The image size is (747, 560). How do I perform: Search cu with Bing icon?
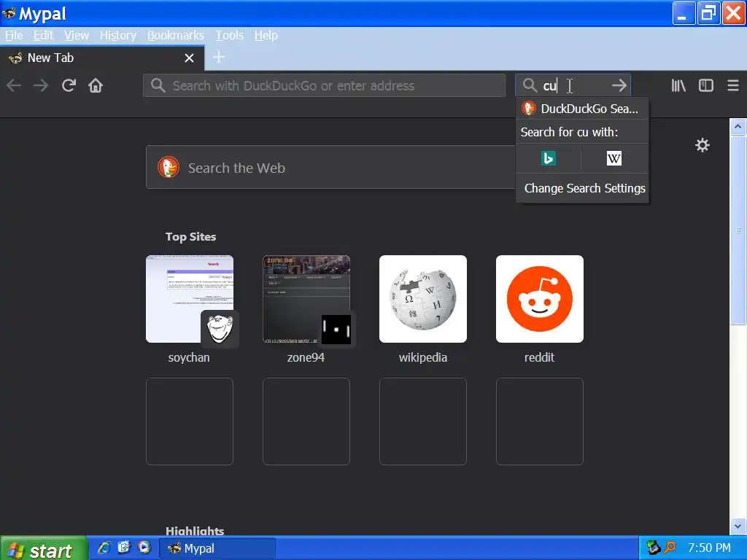tap(549, 158)
